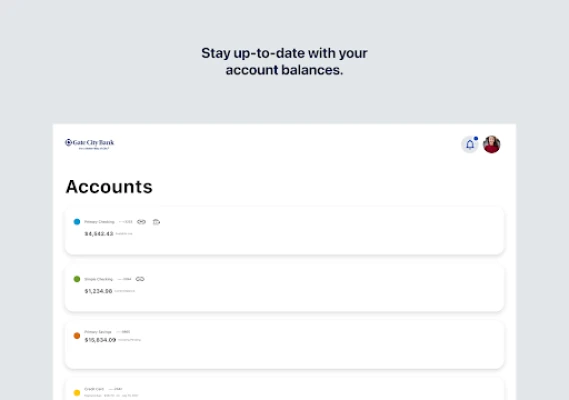Click the blue dot for Primary Checking
The image size is (569, 400).
[x=77, y=222]
